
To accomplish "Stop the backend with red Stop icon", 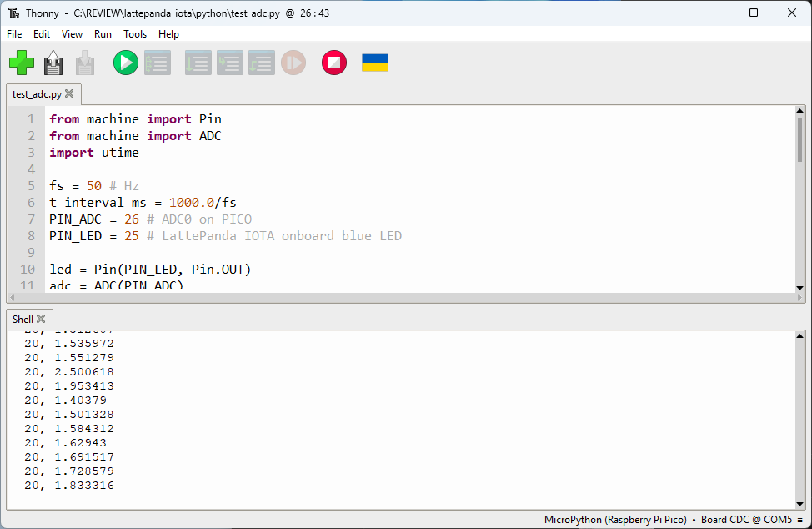I will point(334,63).
